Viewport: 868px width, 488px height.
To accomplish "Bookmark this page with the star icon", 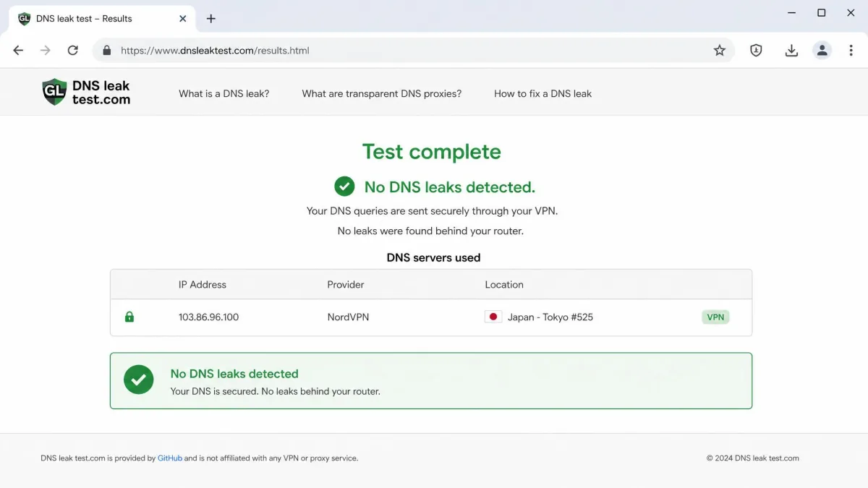I will (x=719, y=51).
